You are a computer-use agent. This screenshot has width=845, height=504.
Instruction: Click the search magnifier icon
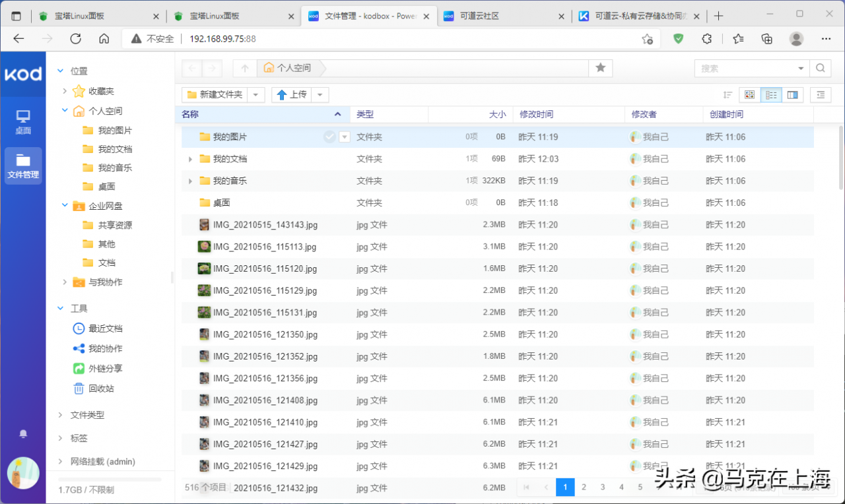(x=820, y=68)
